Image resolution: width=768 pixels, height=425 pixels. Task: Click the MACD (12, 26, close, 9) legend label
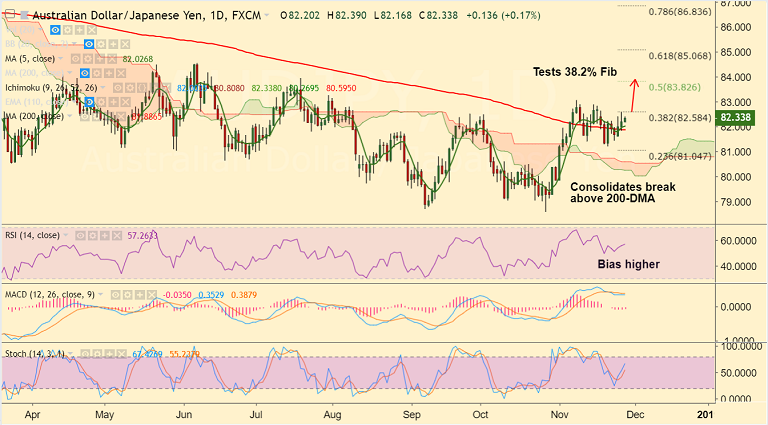click(49, 295)
